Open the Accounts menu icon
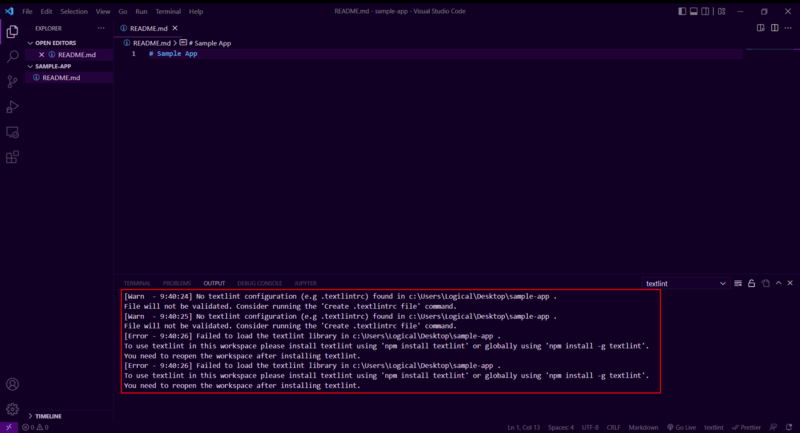800x433 pixels. click(12, 384)
